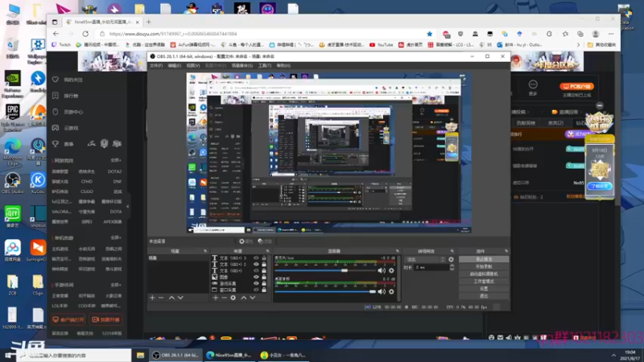Image resolution: width=644 pixels, height=362 pixels.
Task: Click the browser address bar URL
Action: tap(173, 34)
